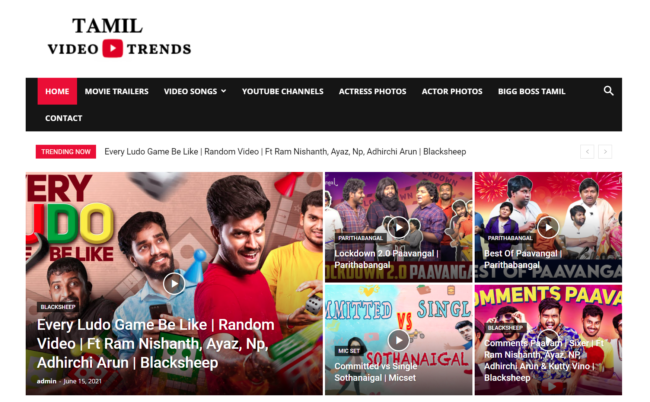
Task: Open Actress Photos section
Action: 373,91
